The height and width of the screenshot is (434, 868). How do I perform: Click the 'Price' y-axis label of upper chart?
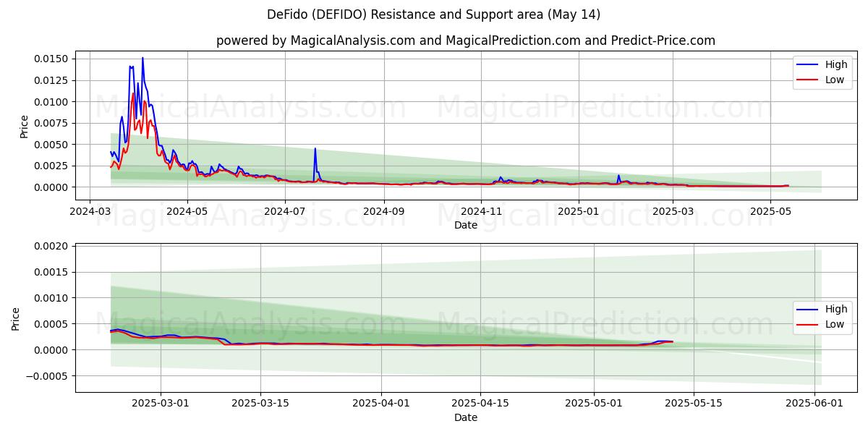point(24,127)
